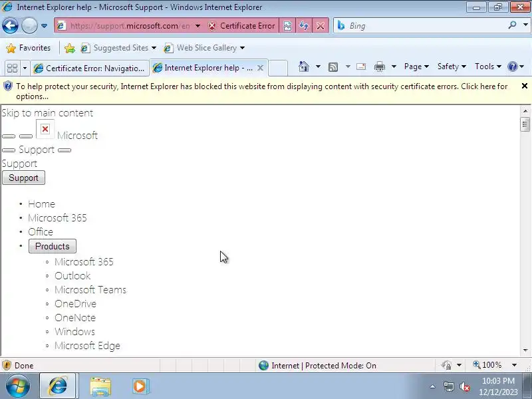Click the Internet Explorer taskbar icon
The image size is (532, 399).
click(x=58, y=386)
